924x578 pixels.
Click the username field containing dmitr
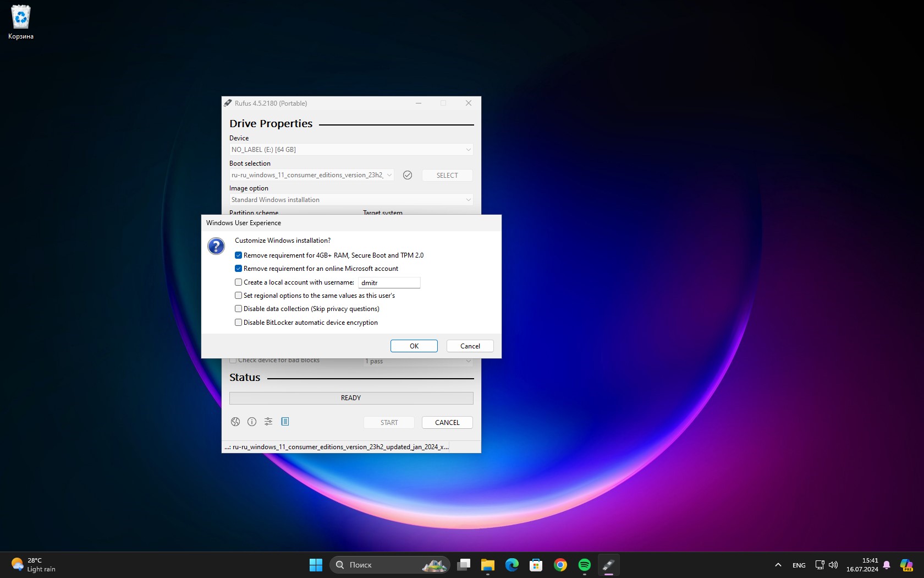pyautogui.click(x=389, y=282)
